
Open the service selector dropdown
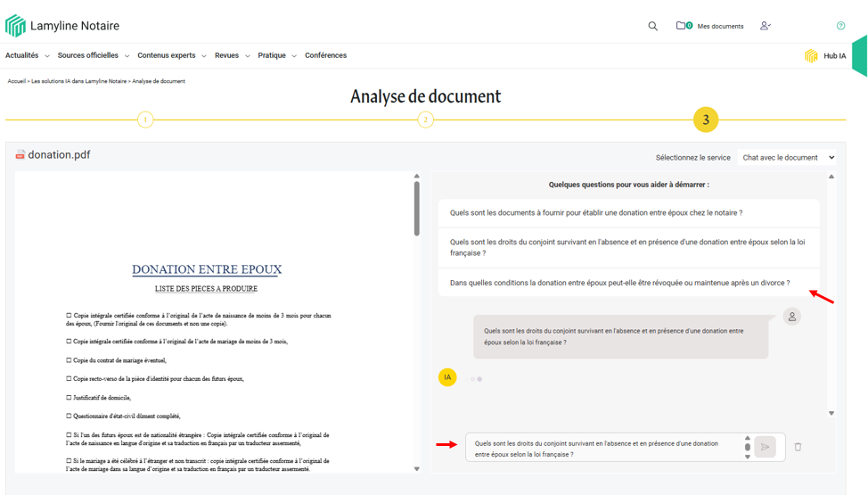pyautogui.click(x=788, y=158)
